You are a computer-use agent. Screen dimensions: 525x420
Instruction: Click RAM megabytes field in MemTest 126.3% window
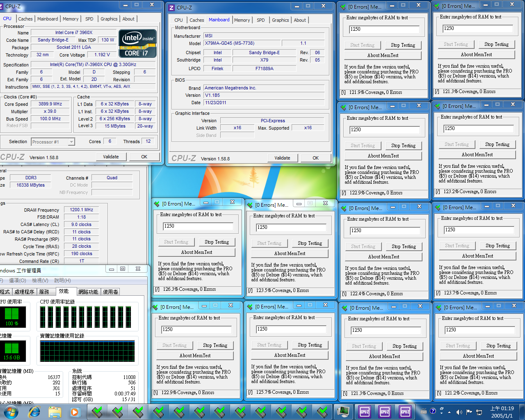[198, 226]
